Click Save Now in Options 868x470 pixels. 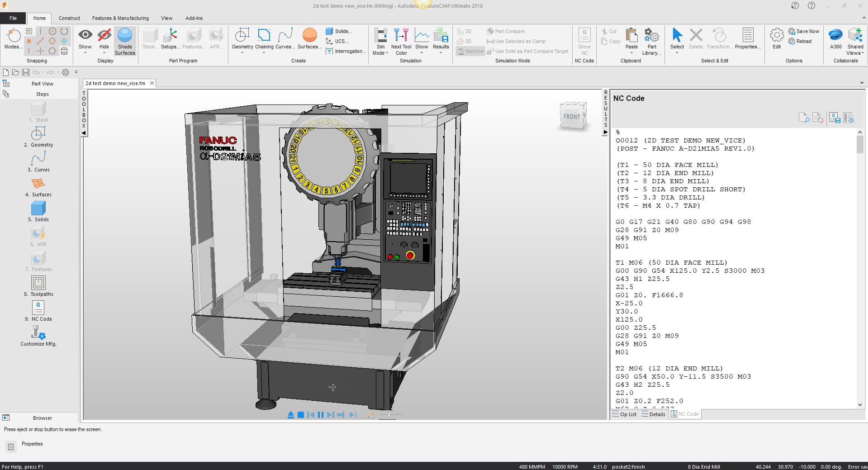click(804, 31)
